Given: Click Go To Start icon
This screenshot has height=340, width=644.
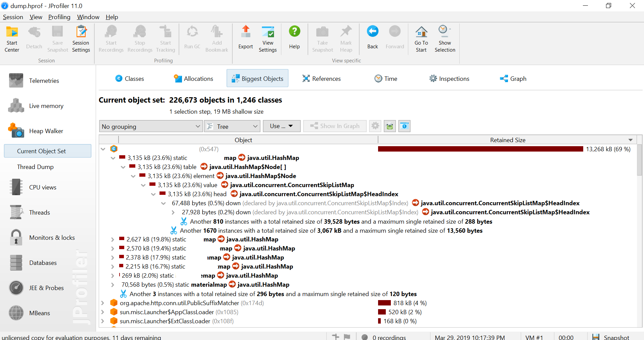Looking at the screenshot, I should tap(421, 39).
